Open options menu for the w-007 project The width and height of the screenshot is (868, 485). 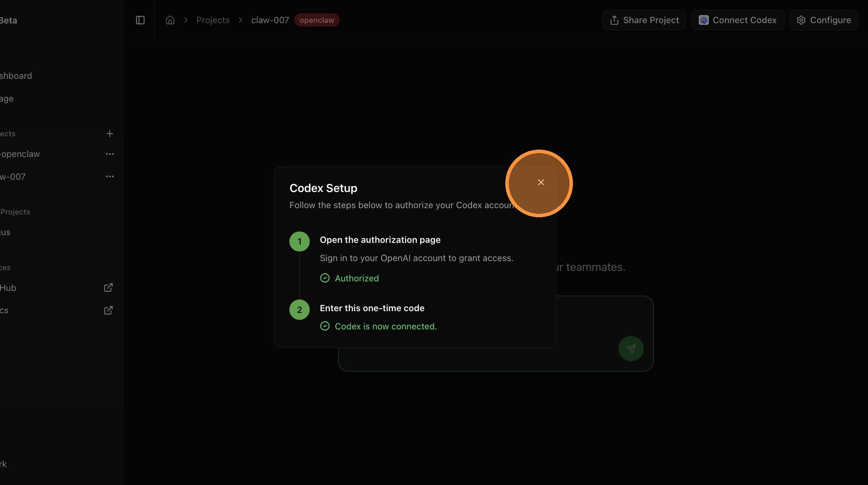click(110, 176)
